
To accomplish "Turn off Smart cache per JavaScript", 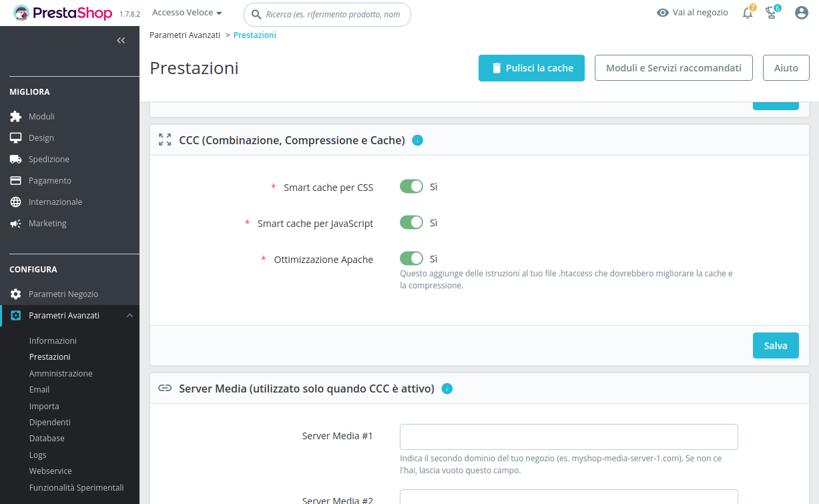I will (x=411, y=223).
